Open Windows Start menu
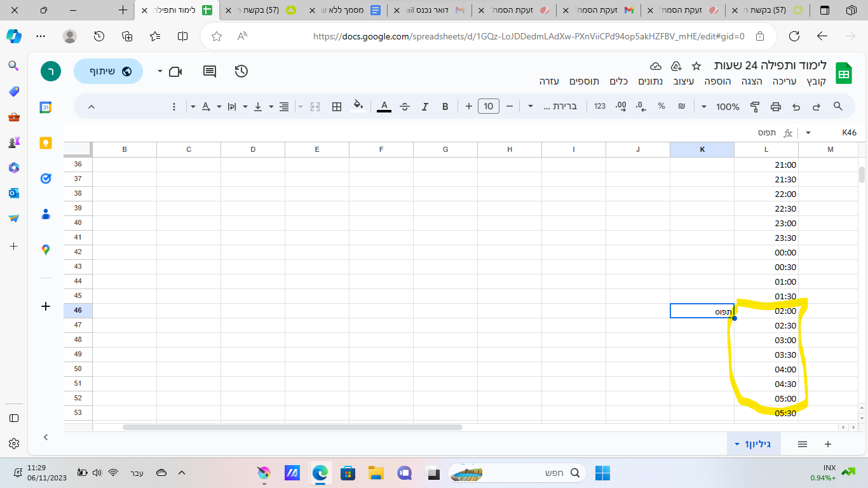 pos(602,473)
